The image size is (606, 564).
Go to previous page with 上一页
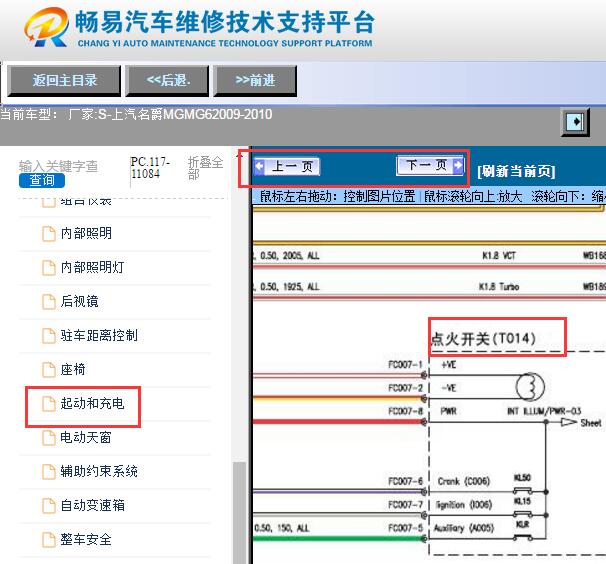287,167
